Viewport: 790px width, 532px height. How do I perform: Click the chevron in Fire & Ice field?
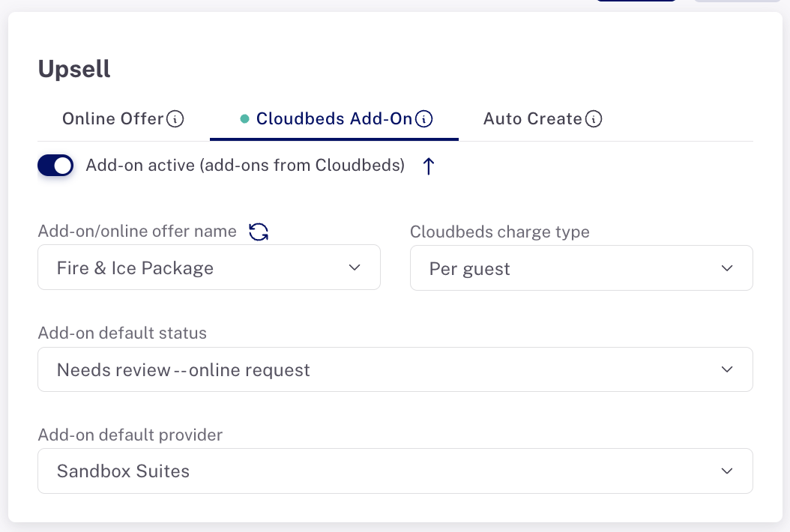[x=355, y=267]
